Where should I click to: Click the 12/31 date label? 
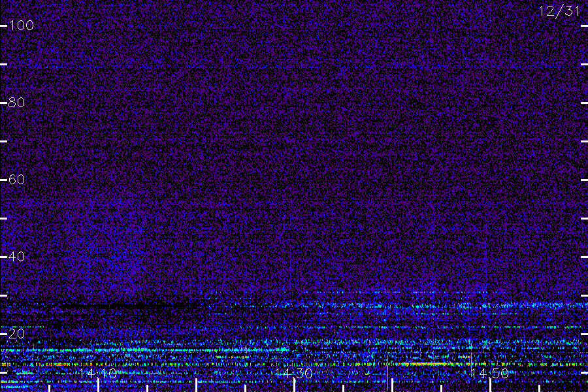559,11
